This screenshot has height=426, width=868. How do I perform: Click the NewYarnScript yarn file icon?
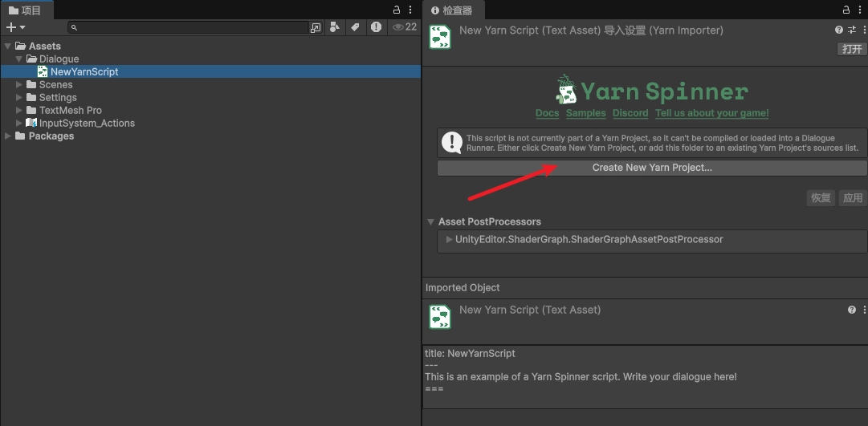click(x=42, y=71)
